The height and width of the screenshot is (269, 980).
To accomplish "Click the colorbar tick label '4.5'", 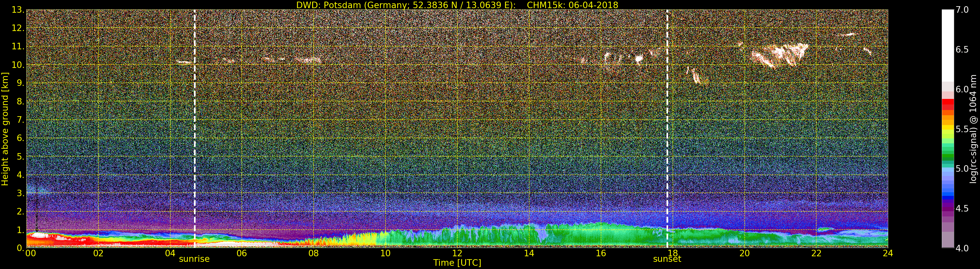I will (x=962, y=208).
